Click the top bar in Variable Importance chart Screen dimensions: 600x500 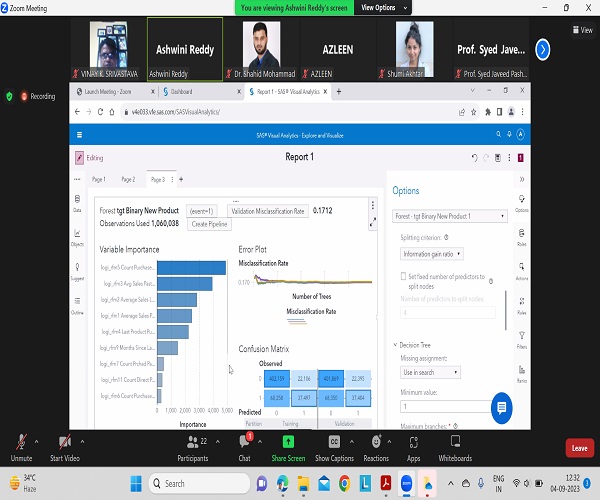[191, 267]
